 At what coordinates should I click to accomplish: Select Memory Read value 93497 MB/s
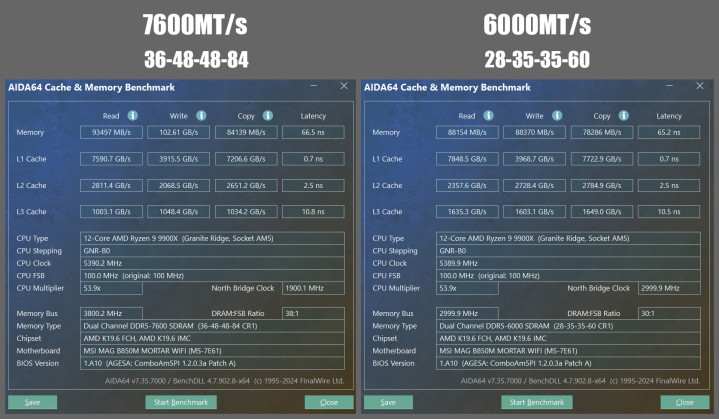pyautogui.click(x=111, y=132)
